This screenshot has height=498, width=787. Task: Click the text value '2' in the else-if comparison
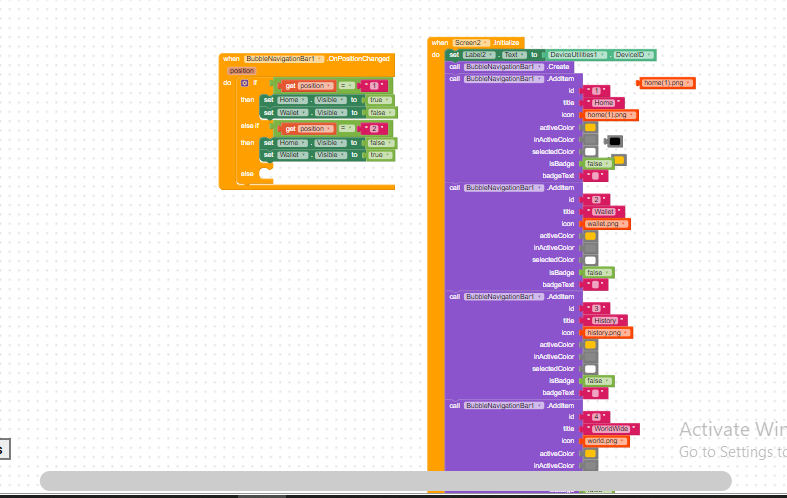[x=374, y=129]
